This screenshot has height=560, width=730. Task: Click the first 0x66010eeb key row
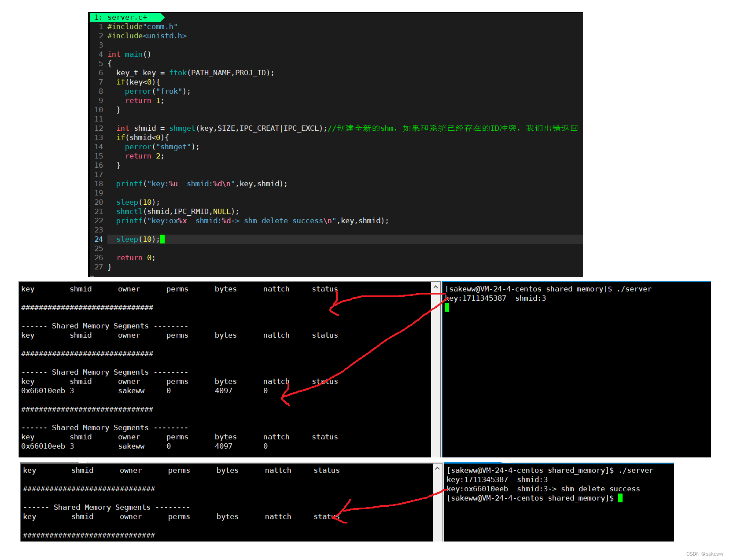coord(144,391)
